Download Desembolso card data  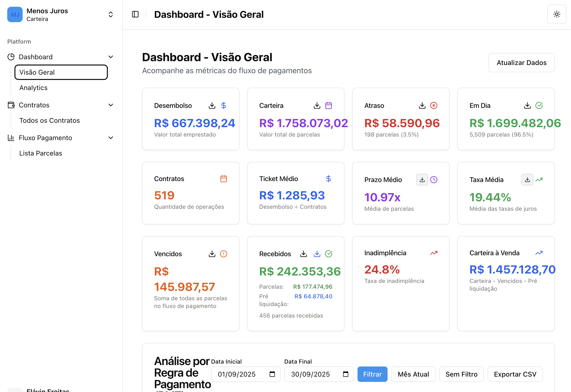212,106
